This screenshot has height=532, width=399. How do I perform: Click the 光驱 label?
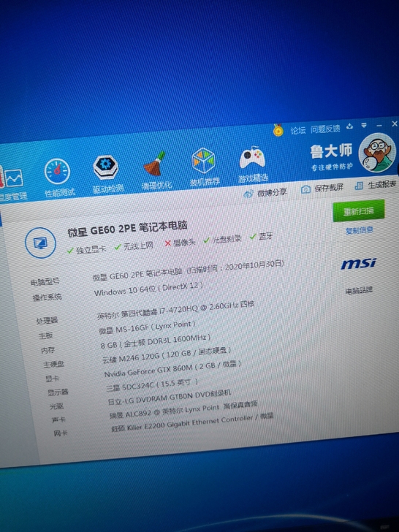point(57,406)
